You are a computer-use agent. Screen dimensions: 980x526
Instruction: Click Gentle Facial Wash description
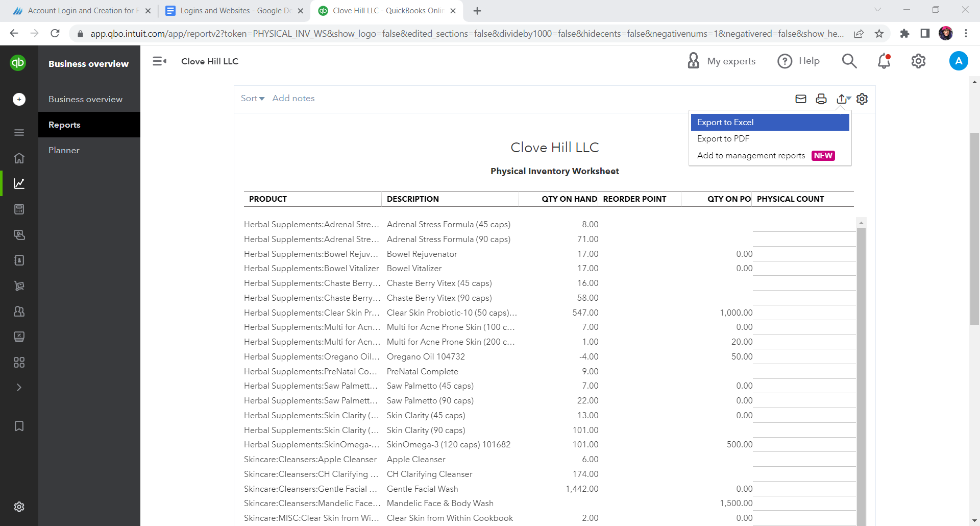pyautogui.click(x=422, y=489)
